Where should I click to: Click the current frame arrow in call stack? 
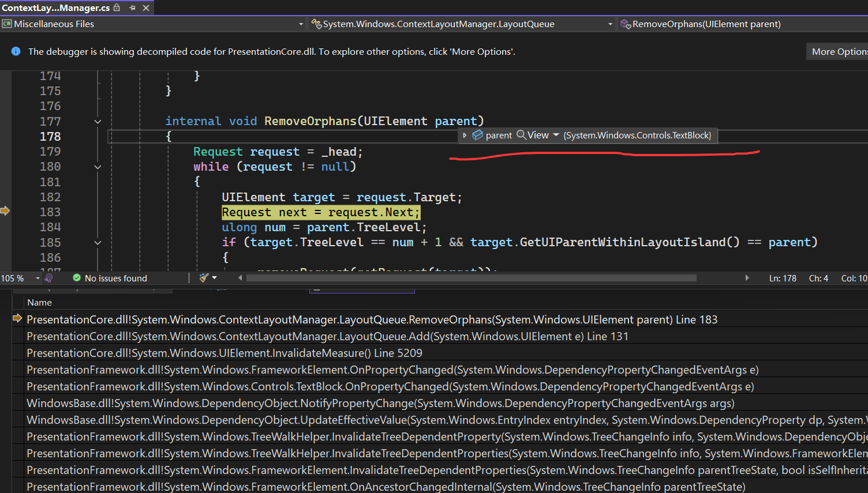click(17, 318)
